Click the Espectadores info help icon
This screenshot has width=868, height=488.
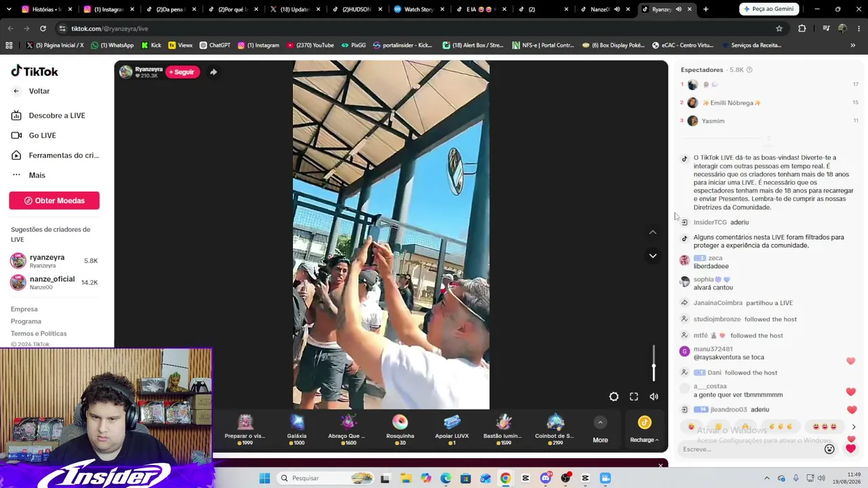pos(749,70)
